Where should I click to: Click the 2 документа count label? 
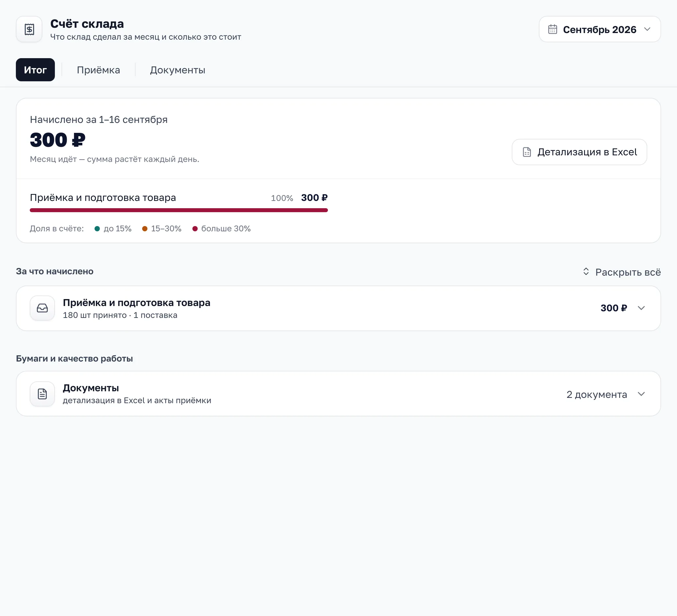[x=597, y=395]
